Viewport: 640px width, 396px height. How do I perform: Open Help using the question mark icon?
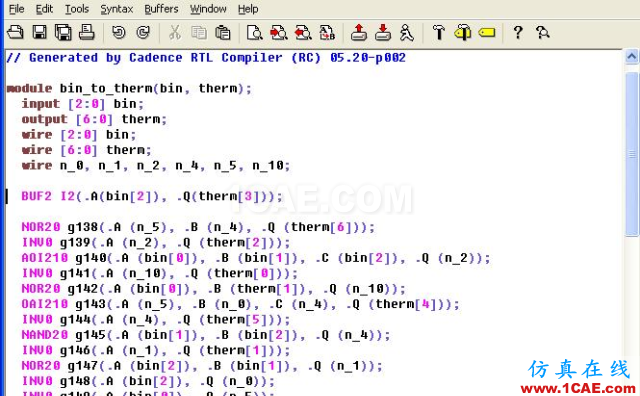coord(518,32)
